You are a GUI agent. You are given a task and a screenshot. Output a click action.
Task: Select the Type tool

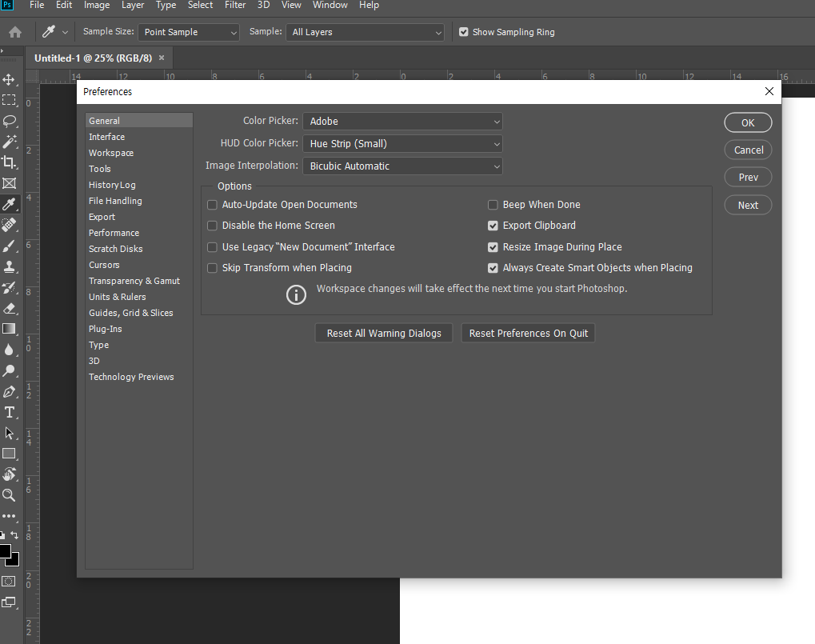pos(10,412)
